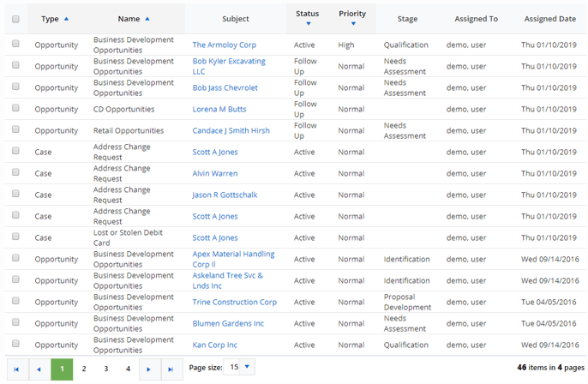Screen dimensions: 588x384
Task: Click current page 1 button in pager
Action: [62, 369]
